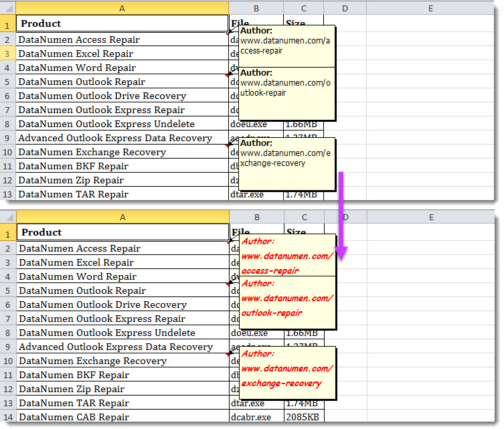Select DataNumen Outlook Repair cell in the bottom spreadsheet
504x429 pixels.
coord(122,290)
